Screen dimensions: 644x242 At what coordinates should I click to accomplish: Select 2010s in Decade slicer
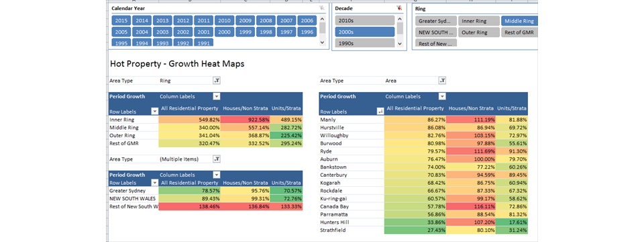pos(365,21)
